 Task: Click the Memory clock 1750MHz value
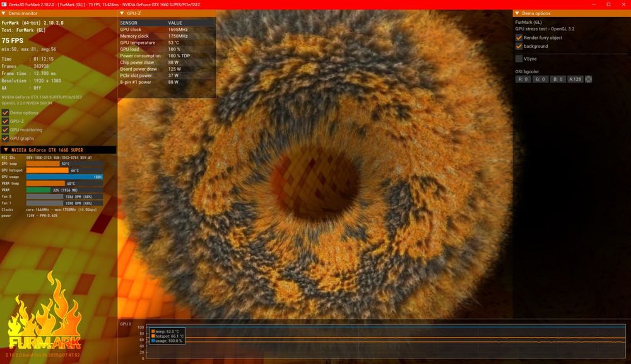pyautogui.click(x=178, y=36)
